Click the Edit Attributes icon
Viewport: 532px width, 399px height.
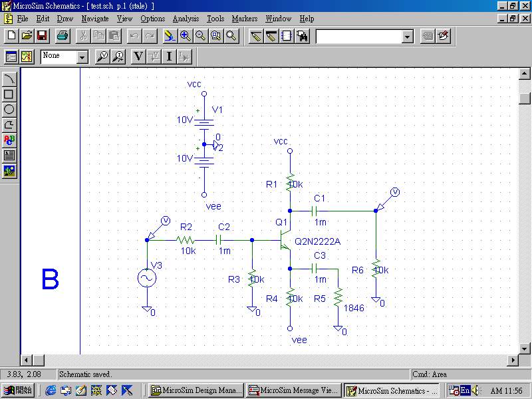pos(428,36)
